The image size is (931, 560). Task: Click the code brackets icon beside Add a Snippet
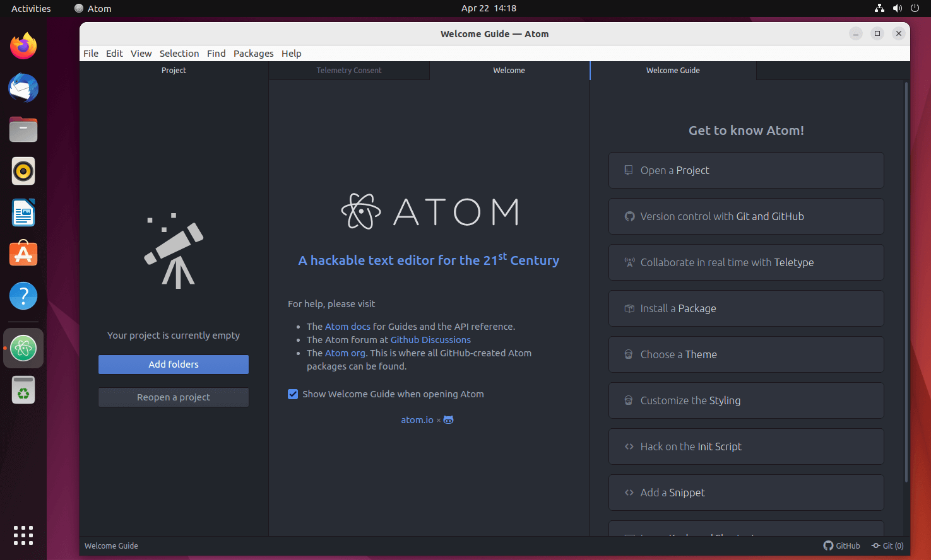coord(629,492)
